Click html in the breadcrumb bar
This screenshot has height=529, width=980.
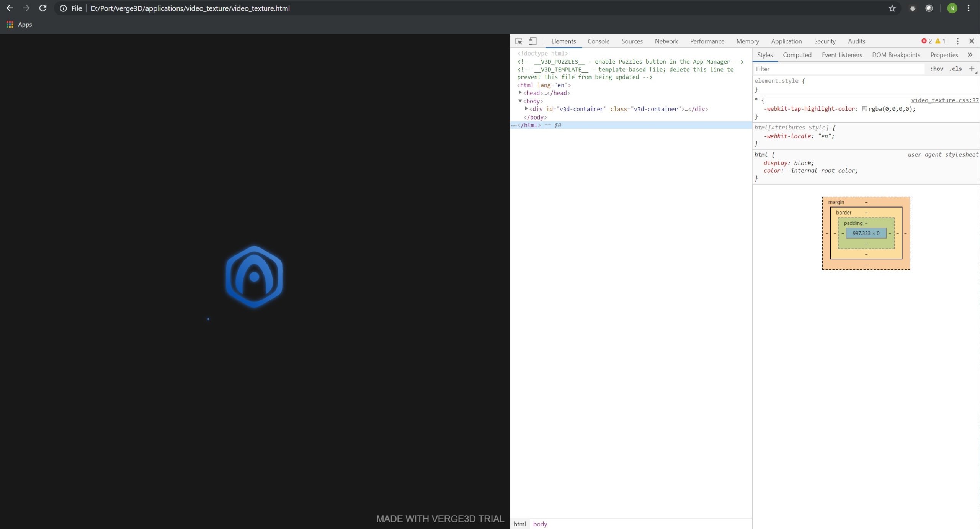pyautogui.click(x=519, y=524)
